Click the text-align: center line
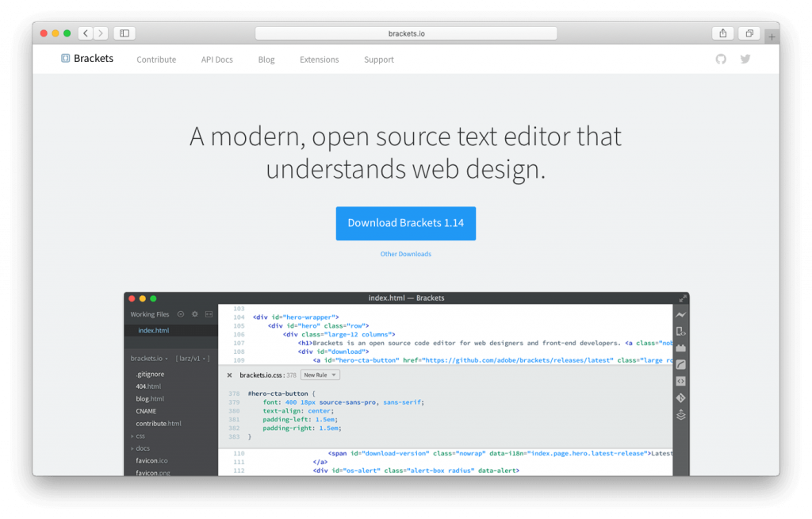The width and height of the screenshot is (812, 519). coord(298,410)
